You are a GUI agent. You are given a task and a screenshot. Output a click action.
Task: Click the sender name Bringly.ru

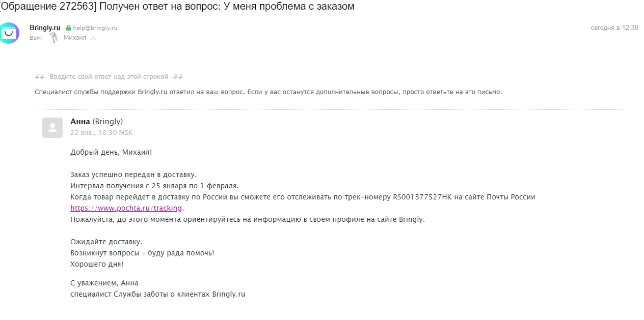45,28
